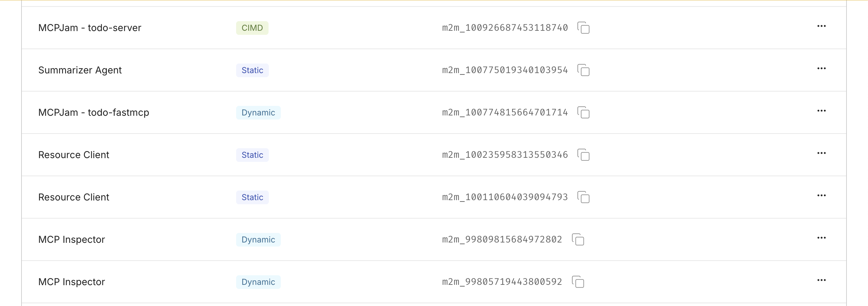The image size is (868, 306).
Task: Open the MCPJam - todo-fastmcp client entry
Action: (x=93, y=113)
